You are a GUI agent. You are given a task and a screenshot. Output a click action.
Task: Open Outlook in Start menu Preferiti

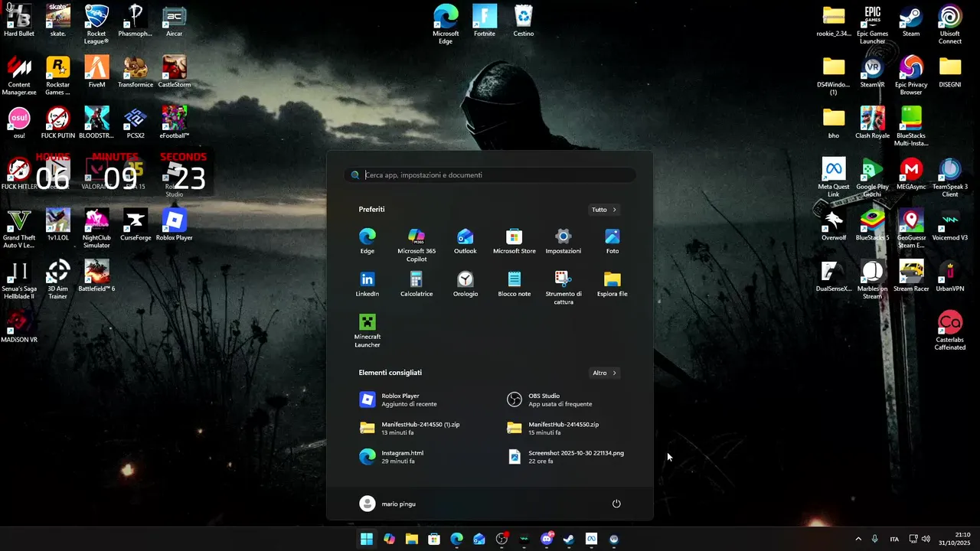[x=465, y=241]
